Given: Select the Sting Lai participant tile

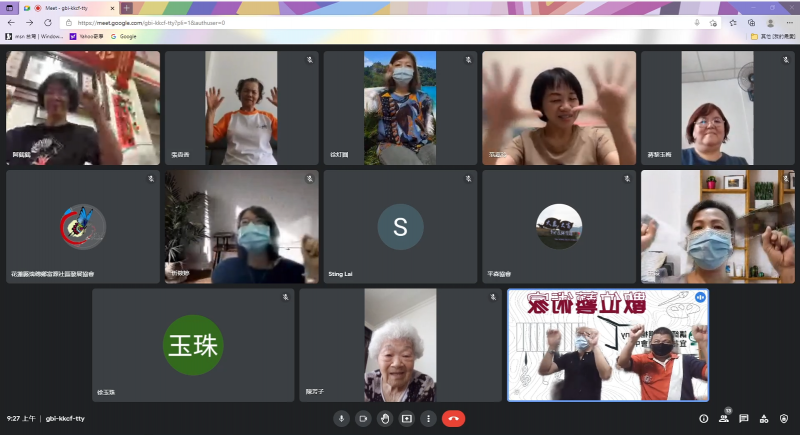Looking at the screenshot, I should pos(401,227).
